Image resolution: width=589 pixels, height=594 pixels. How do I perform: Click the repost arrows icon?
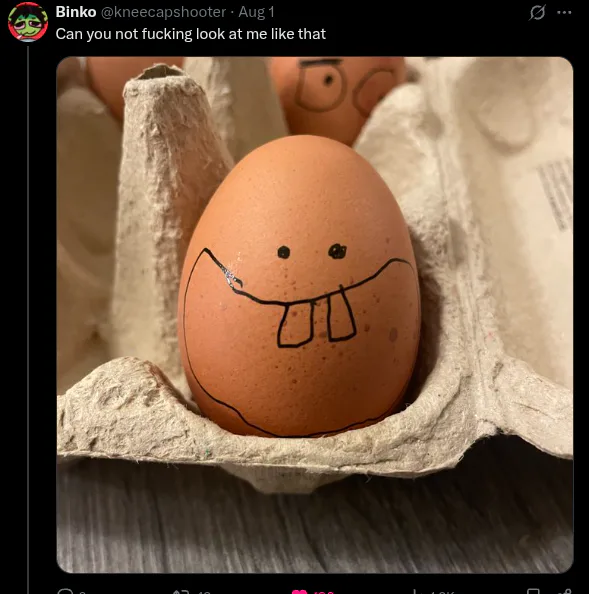click(x=180, y=592)
